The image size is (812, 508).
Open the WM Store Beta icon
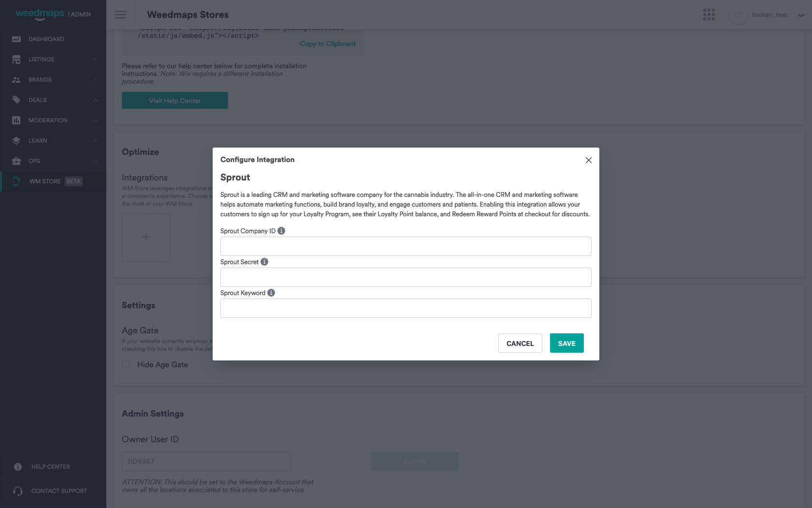16,181
